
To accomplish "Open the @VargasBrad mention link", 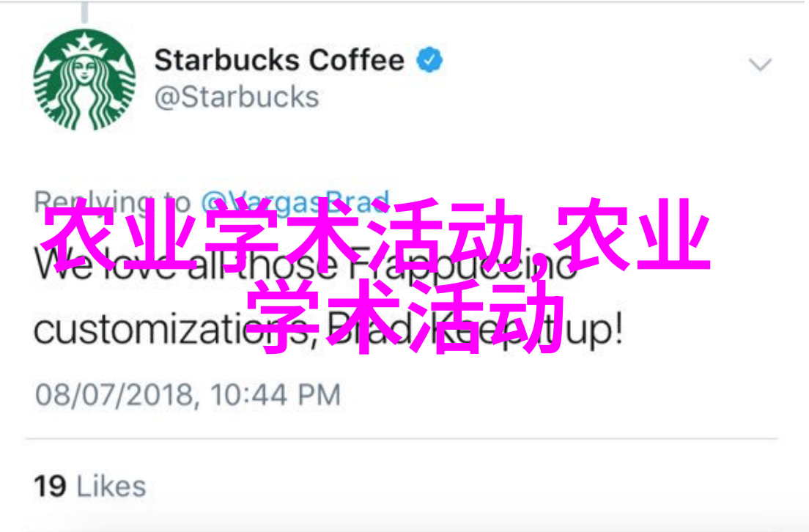I will tap(295, 202).
